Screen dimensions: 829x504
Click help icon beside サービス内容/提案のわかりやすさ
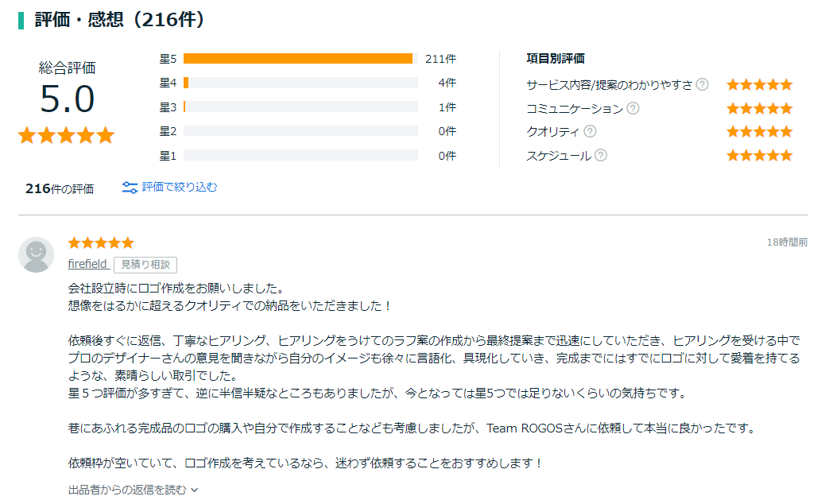point(702,84)
